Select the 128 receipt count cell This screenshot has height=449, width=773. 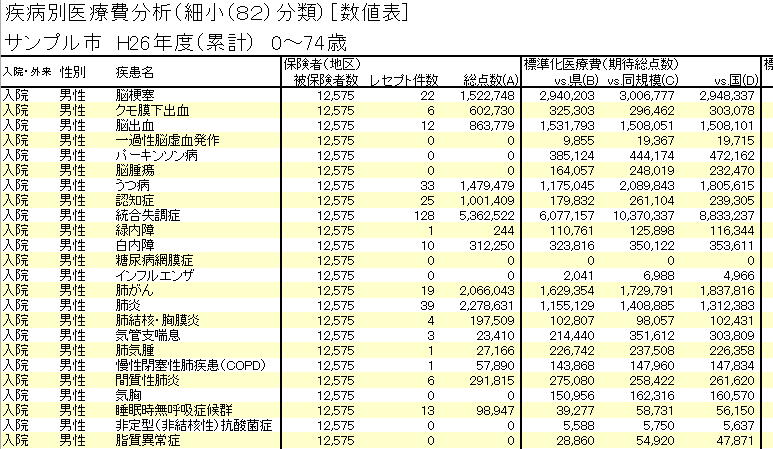coord(424,215)
